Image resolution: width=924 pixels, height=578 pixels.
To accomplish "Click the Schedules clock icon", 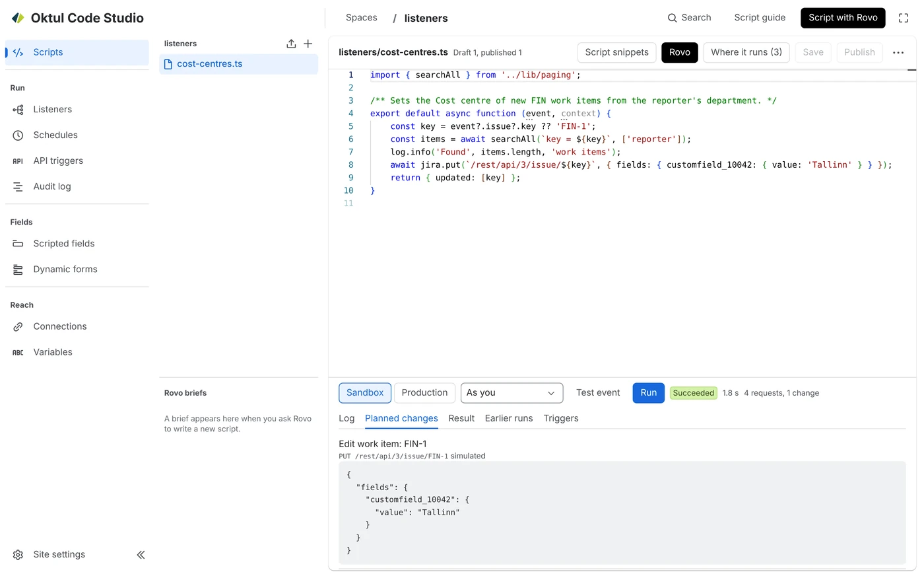I will point(18,135).
